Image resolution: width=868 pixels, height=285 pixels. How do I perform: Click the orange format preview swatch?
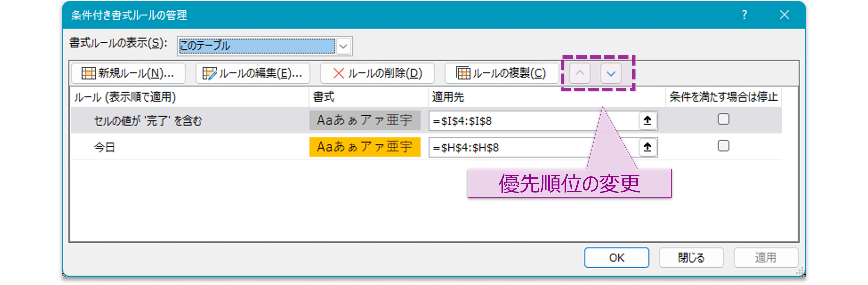(365, 147)
